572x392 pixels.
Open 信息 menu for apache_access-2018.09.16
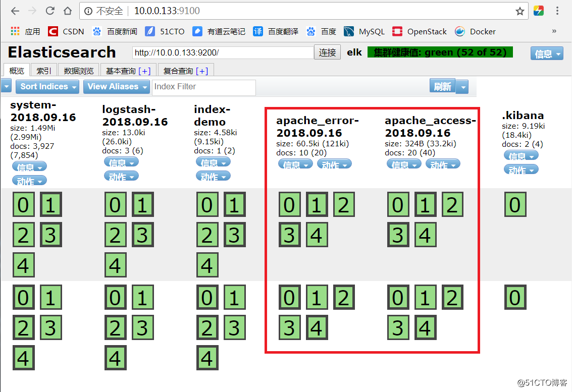click(404, 164)
